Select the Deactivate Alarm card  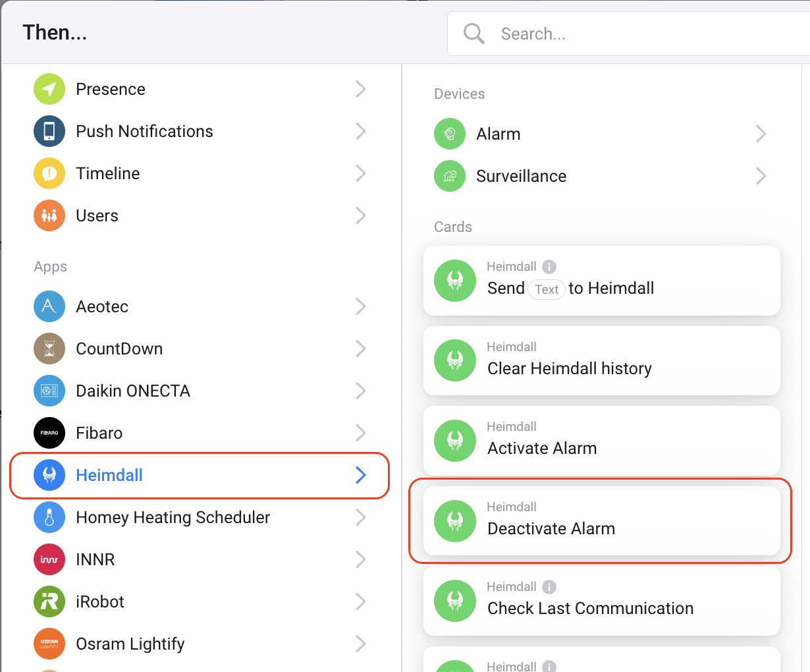coord(601,520)
